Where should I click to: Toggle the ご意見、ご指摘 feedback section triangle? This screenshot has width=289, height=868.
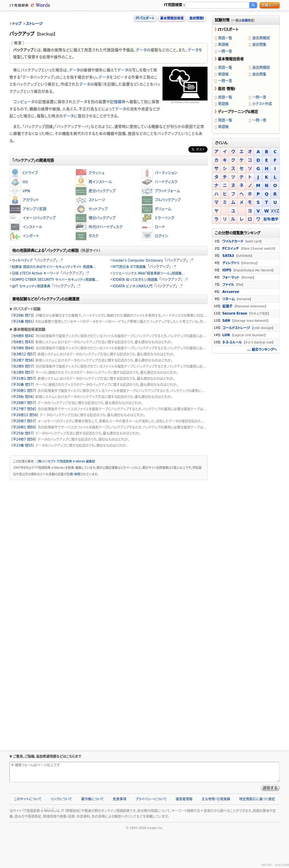pyautogui.click(x=11, y=756)
